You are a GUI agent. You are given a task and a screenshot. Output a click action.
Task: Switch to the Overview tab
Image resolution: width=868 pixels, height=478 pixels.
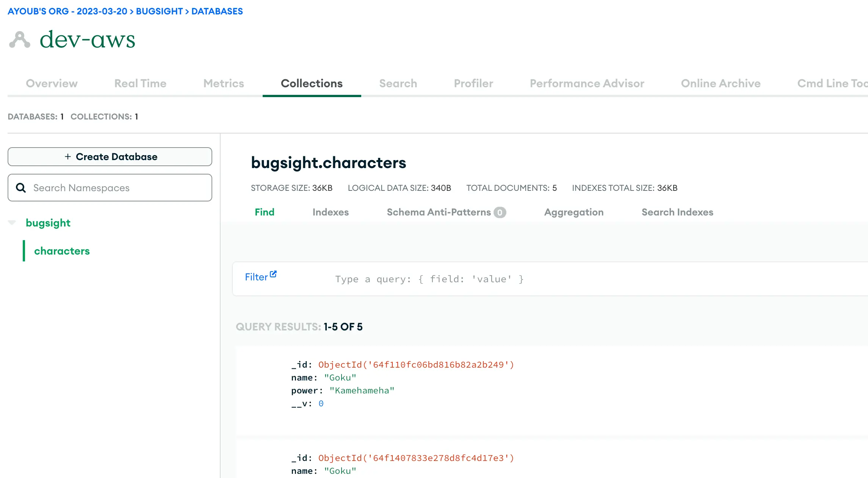click(x=52, y=83)
